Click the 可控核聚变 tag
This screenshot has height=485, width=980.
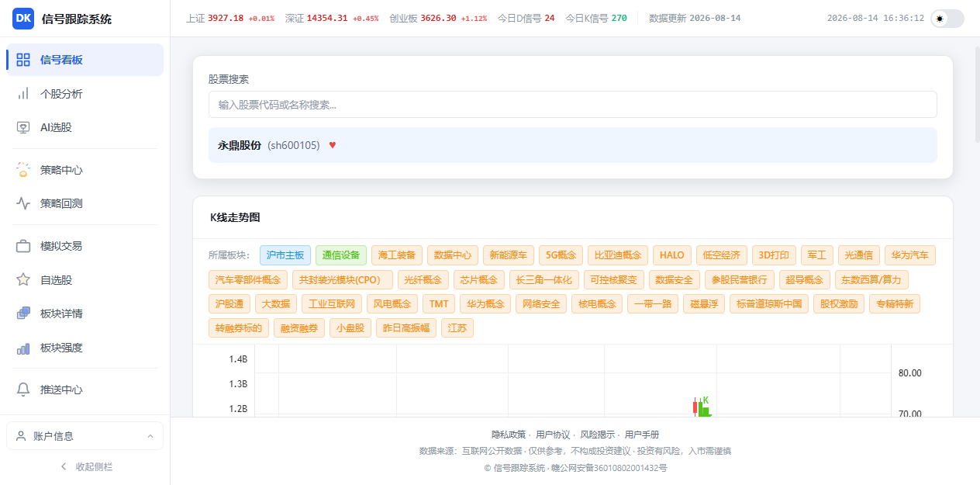(614, 279)
